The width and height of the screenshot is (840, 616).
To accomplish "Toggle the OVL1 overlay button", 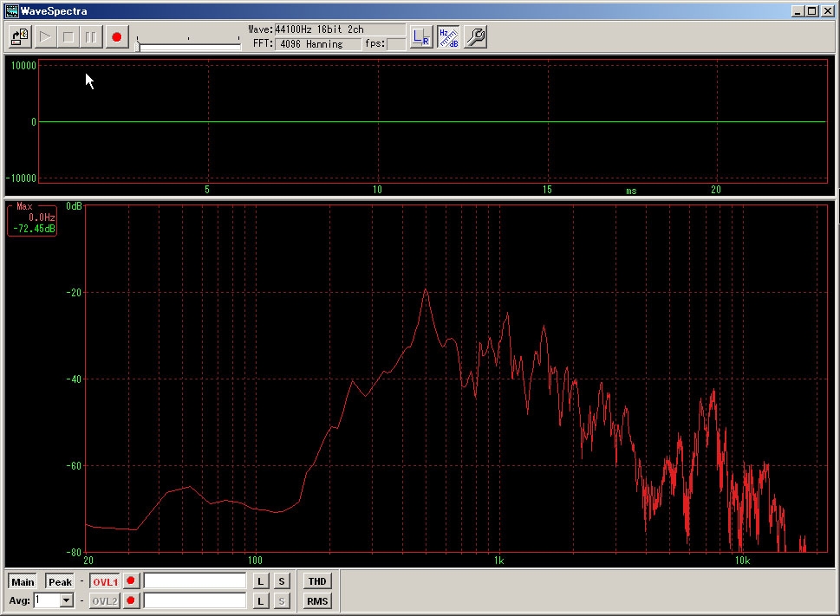I will (x=105, y=581).
